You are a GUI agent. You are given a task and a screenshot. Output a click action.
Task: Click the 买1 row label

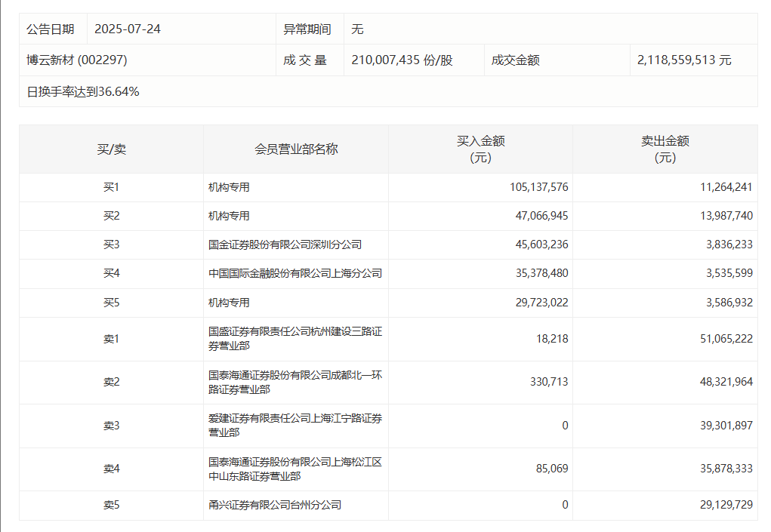[x=111, y=187]
